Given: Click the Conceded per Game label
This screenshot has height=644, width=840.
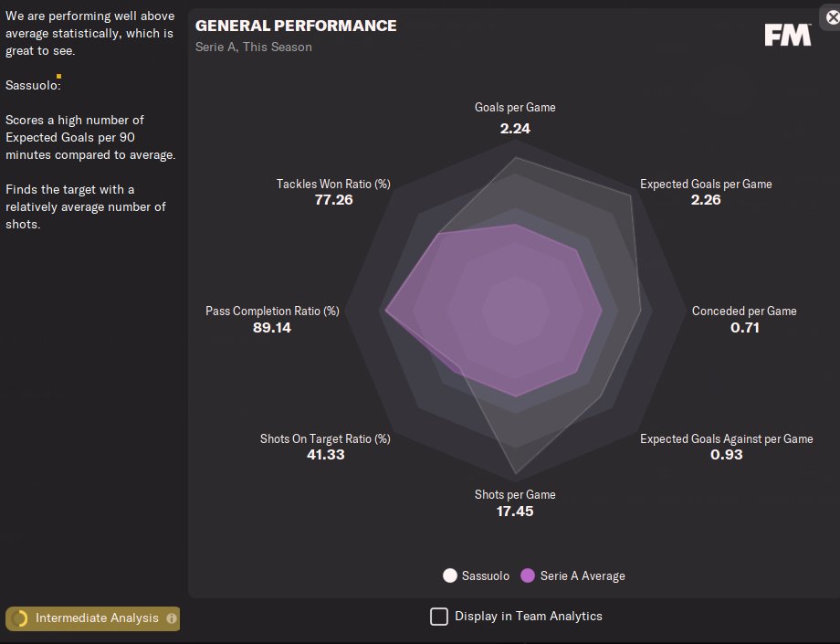Looking at the screenshot, I should tap(744, 311).
